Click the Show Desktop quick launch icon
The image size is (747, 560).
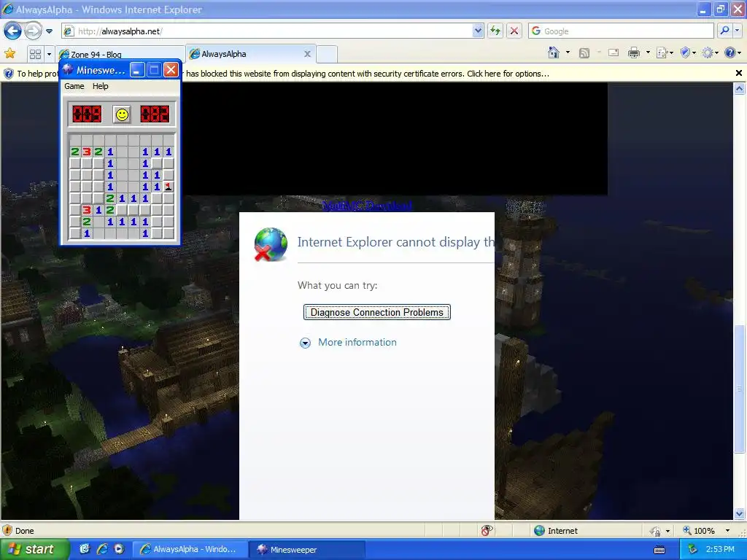(85, 549)
